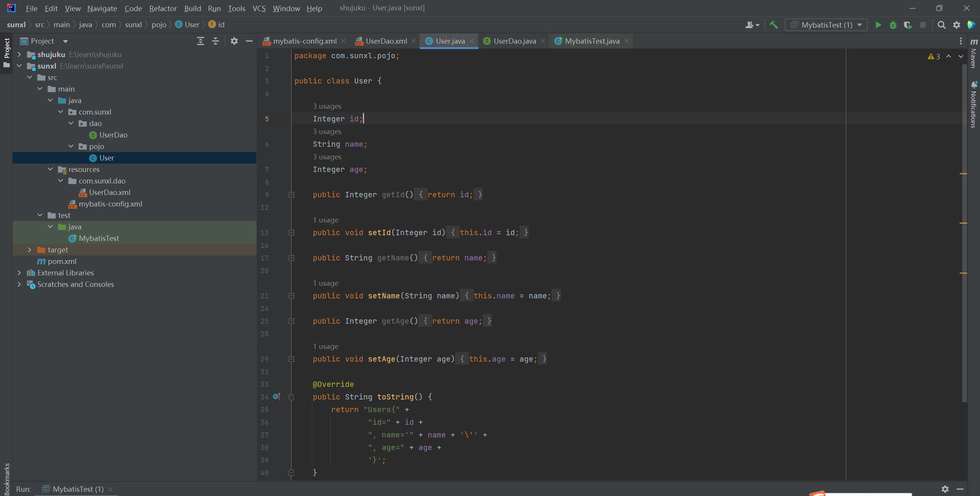This screenshot has width=980, height=496.
Task: Click the 3 usages hint above id
Action: (327, 106)
